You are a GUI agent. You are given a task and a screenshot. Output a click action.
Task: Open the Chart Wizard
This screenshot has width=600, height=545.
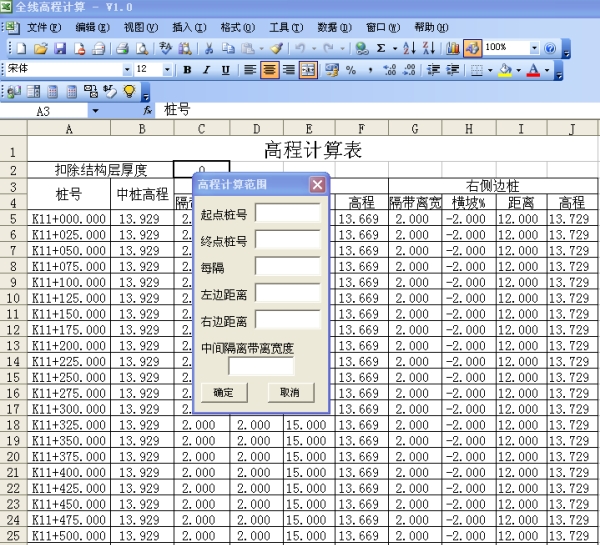click(x=453, y=48)
